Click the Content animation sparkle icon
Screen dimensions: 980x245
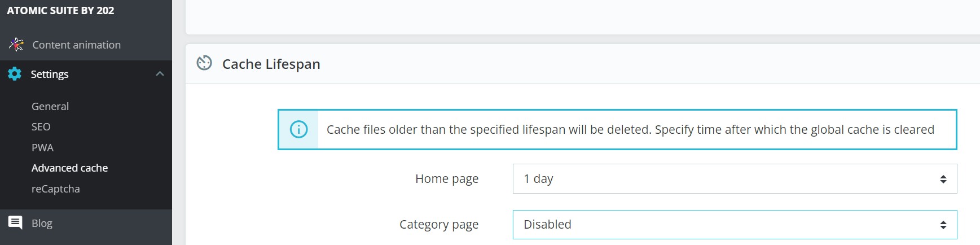16,45
